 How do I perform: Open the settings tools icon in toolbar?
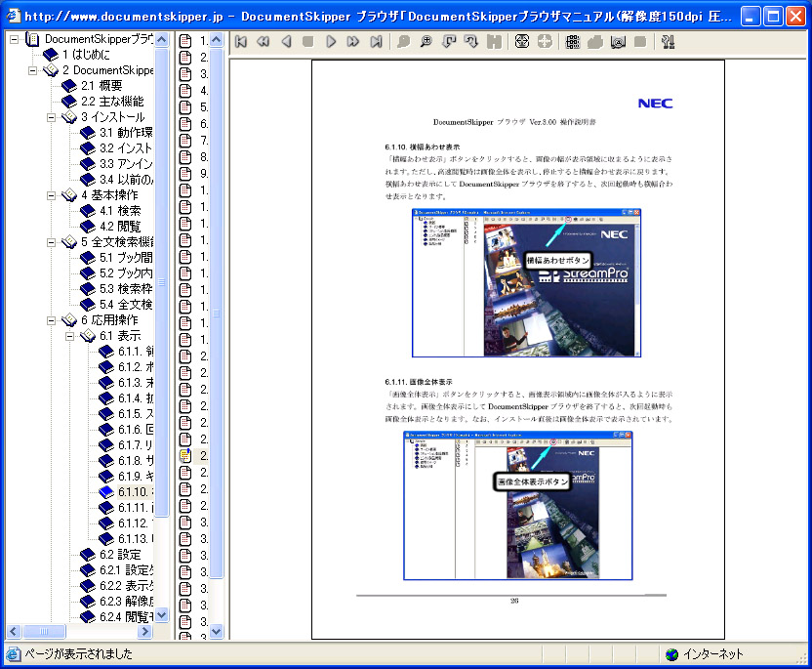(x=668, y=41)
